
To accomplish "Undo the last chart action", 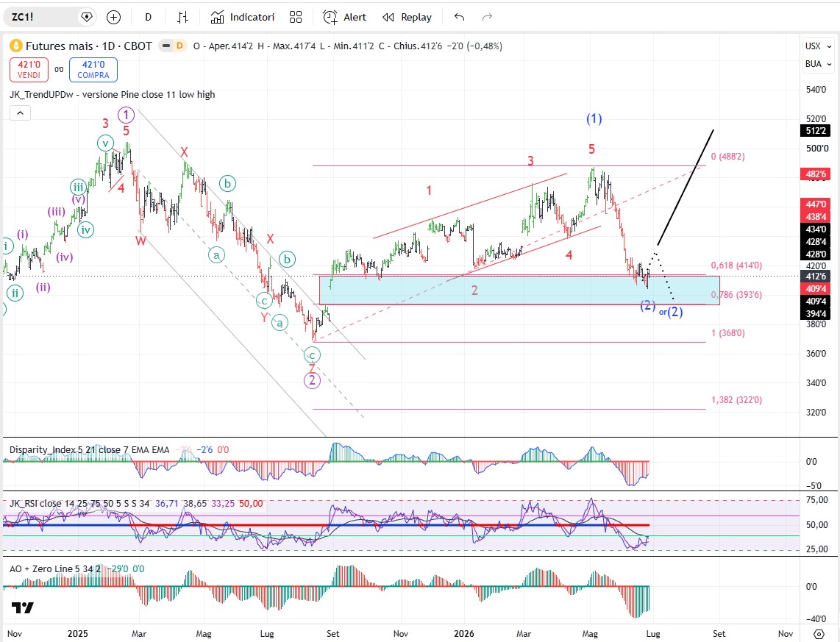I will 459,17.
